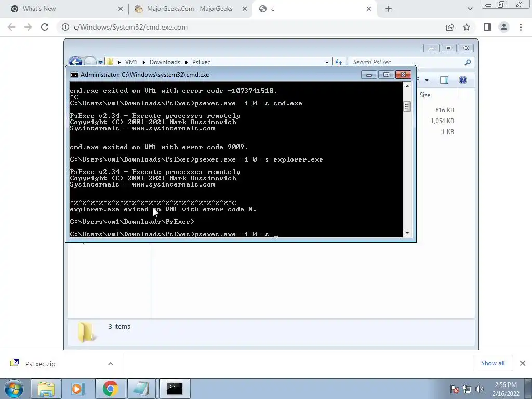
Task: Select the 1,054 KB file size entry
Action: point(442,121)
